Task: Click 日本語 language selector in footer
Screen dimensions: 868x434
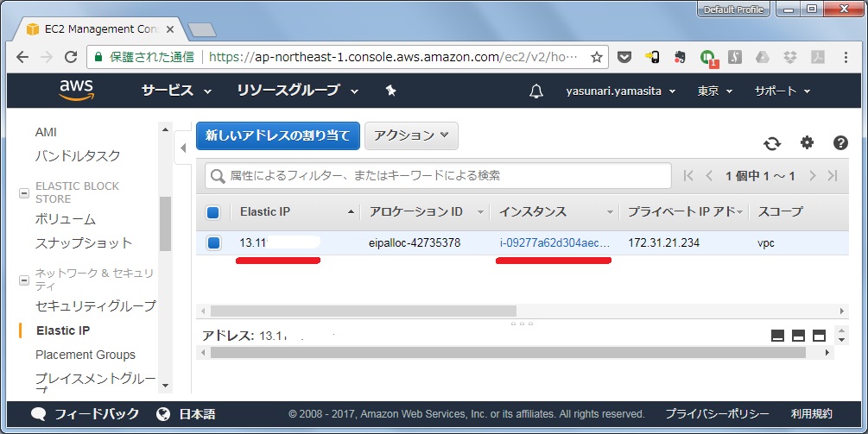Action: tap(198, 414)
